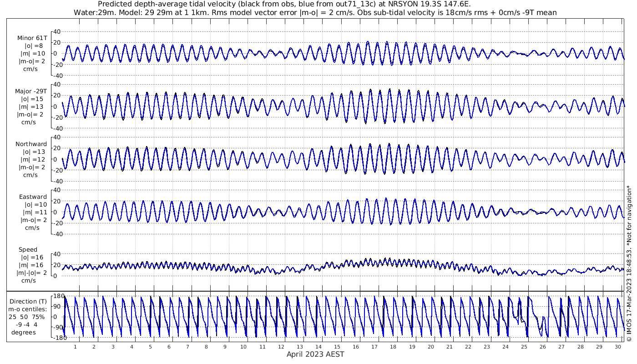Click day 9 on the date axis
637x364 pixels.
(225, 347)
